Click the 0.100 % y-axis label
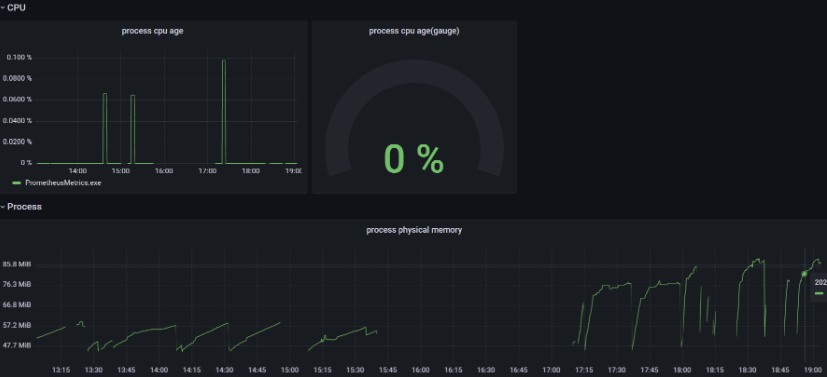This screenshot has width=827, height=377. (19, 57)
